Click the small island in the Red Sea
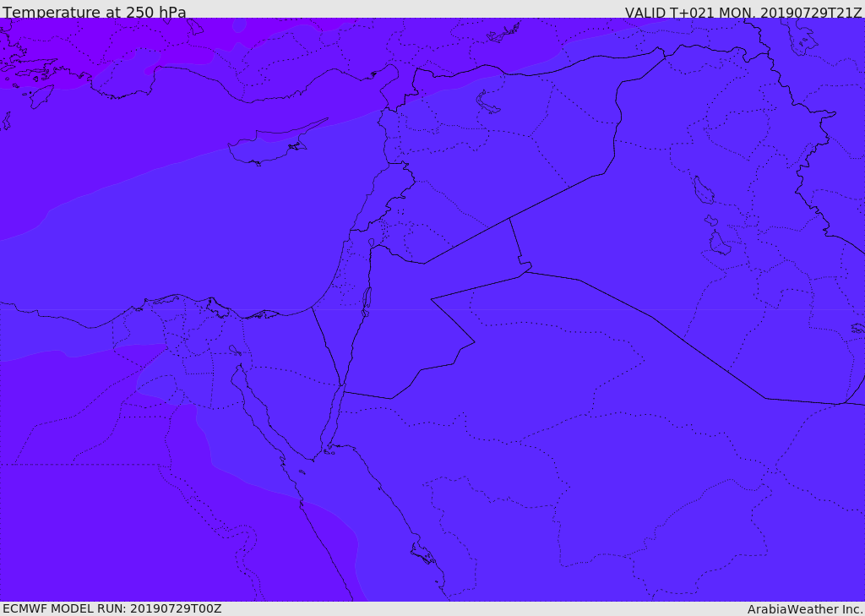 coord(302,472)
